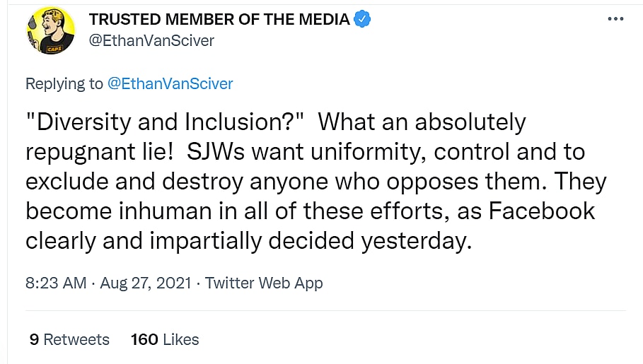Viewport: 643px width, 364px height.
Task: Click the number 9 retweet count
Action: (x=34, y=339)
